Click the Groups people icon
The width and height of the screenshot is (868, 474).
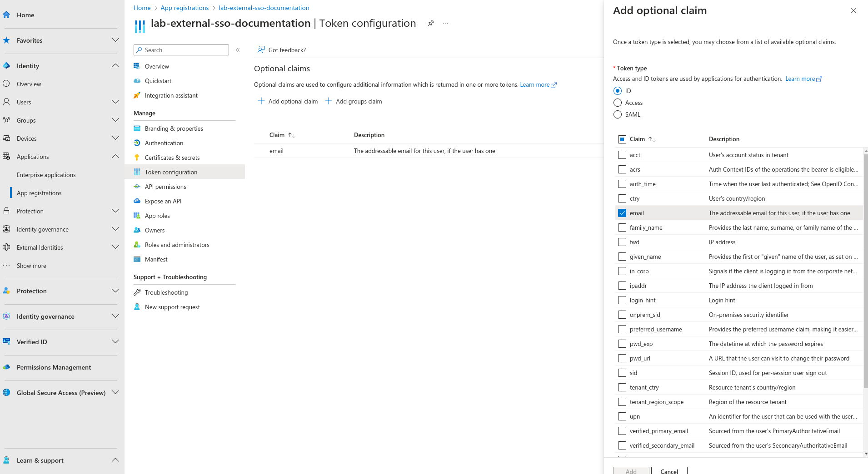pyautogui.click(x=6, y=120)
